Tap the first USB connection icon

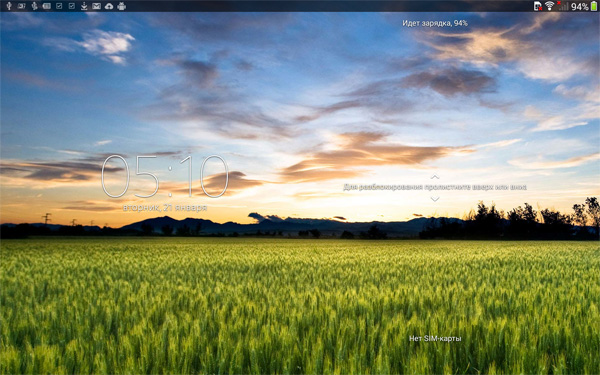pos(9,6)
